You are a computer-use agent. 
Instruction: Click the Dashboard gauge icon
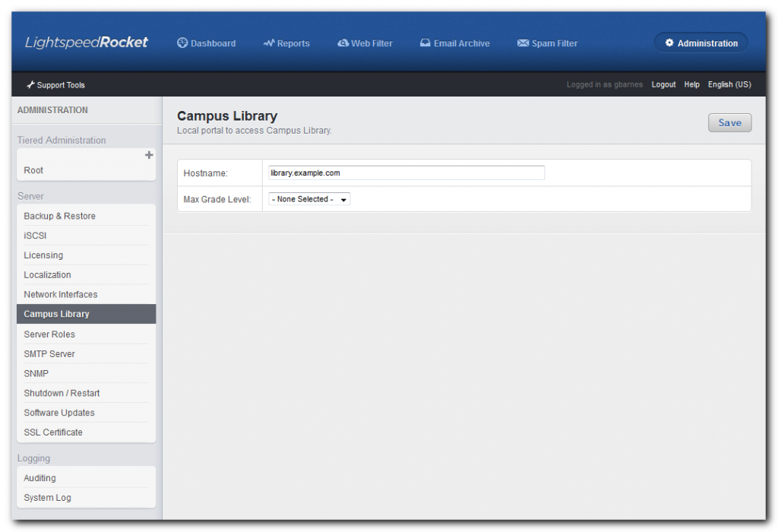182,43
